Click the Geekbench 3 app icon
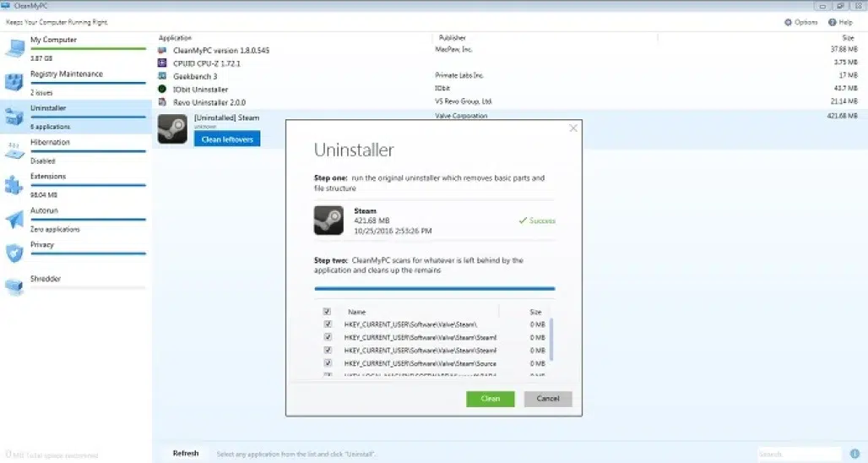The width and height of the screenshot is (868, 463). (162, 76)
